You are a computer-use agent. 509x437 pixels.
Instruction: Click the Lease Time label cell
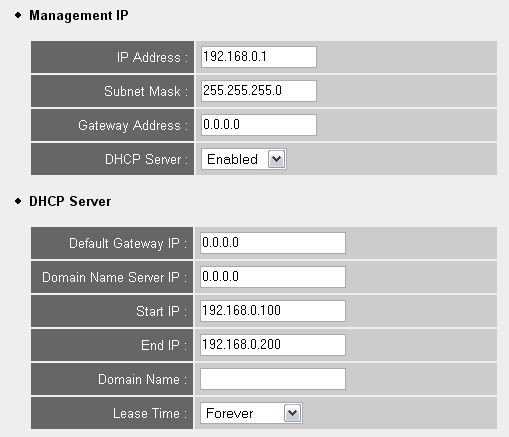click(112, 413)
